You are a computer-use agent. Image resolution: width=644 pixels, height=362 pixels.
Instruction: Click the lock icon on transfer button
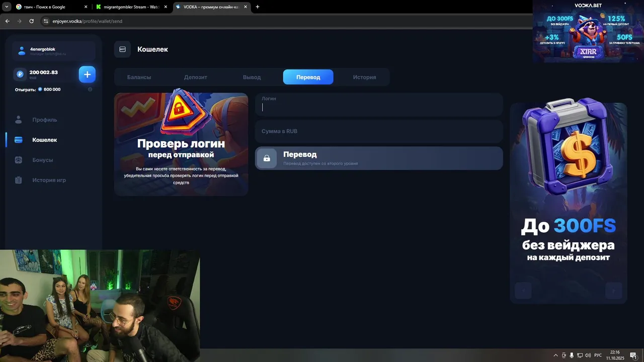coord(267,158)
